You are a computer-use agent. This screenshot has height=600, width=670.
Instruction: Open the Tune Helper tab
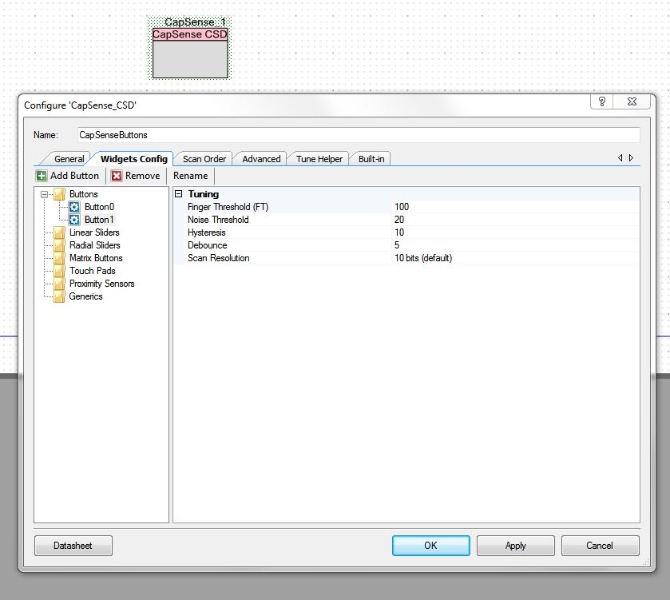click(319, 159)
